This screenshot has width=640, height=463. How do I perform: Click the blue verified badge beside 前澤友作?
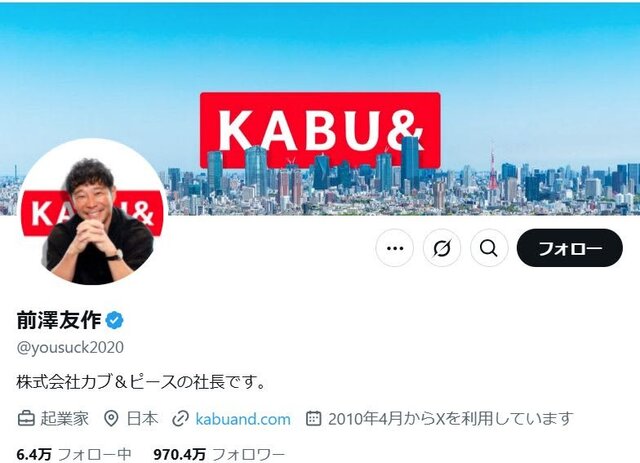[114, 320]
